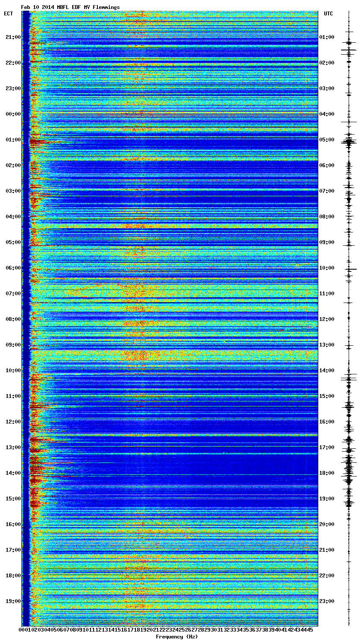Viewport: 364px width, 641px height.
Task: Click the 12:00 label on the UTC axis
Action: (x=327, y=319)
